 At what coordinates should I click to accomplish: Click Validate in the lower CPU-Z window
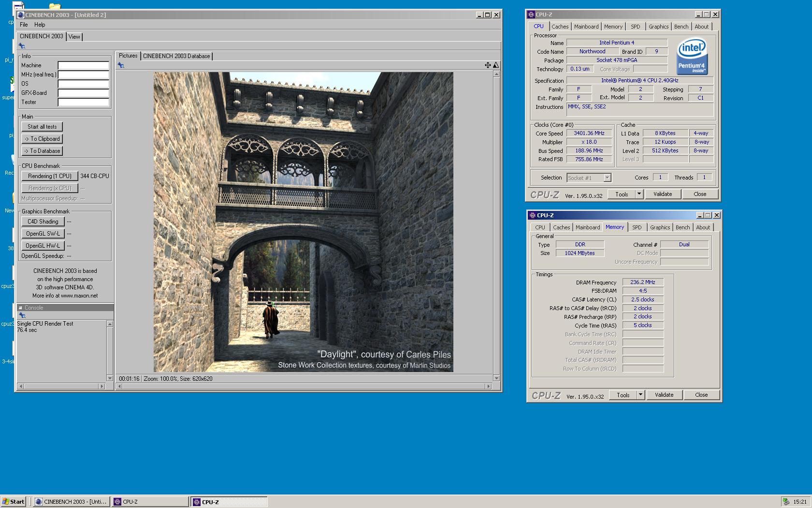coord(664,395)
